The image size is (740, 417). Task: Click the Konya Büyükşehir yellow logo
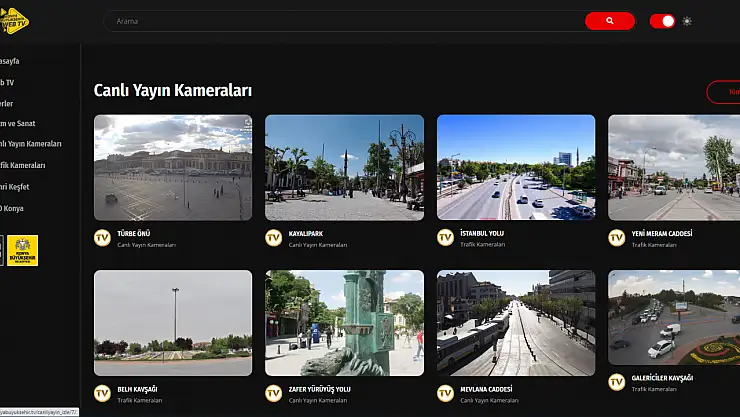[x=23, y=250]
